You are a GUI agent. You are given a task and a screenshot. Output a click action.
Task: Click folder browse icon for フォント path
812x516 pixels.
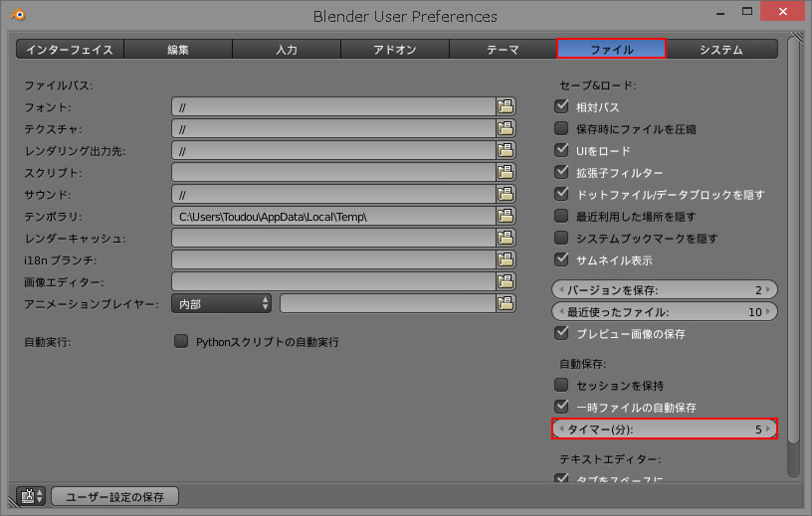pos(506,106)
